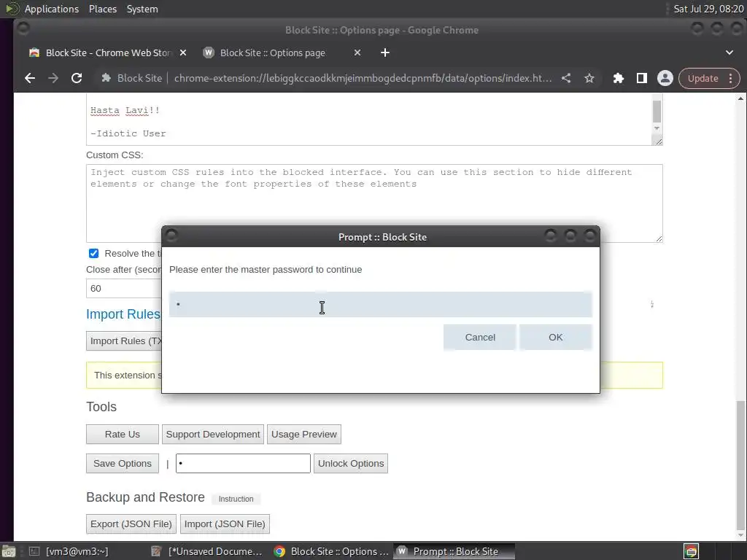747x560 pixels.
Task: Click the Custom CSS resize grip
Action: click(659, 238)
